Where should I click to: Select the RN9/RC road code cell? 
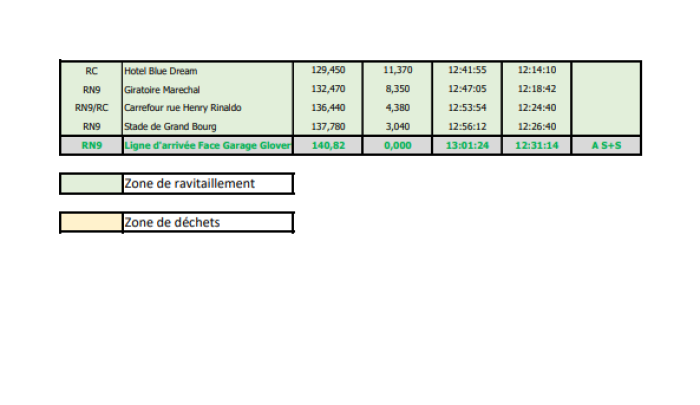[92, 108]
